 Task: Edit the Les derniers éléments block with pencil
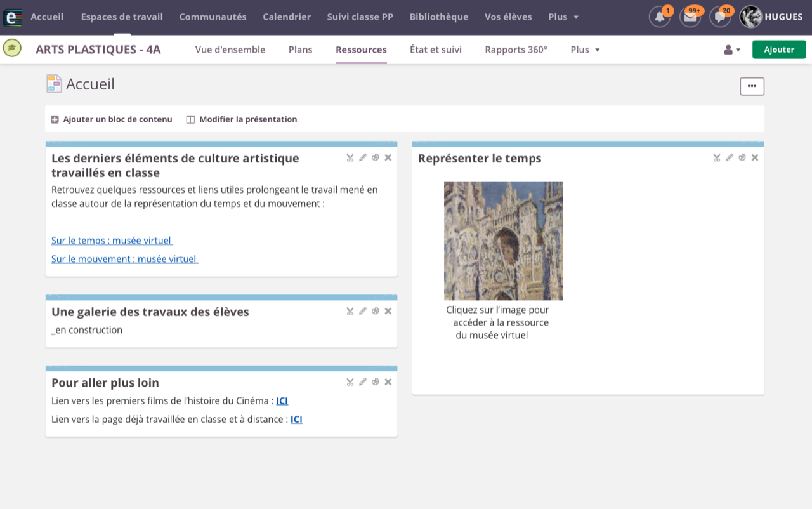click(x=363, y=157)
